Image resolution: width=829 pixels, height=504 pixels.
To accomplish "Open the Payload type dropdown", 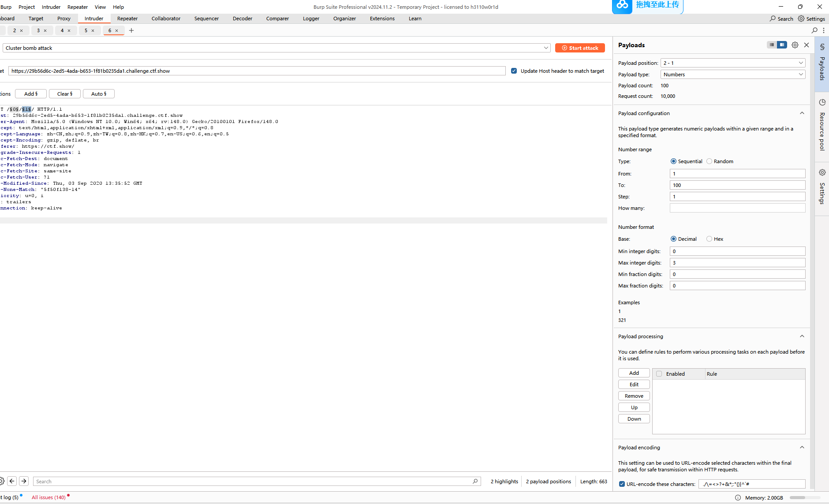I will pyautogui.click(x=733, y=75).
